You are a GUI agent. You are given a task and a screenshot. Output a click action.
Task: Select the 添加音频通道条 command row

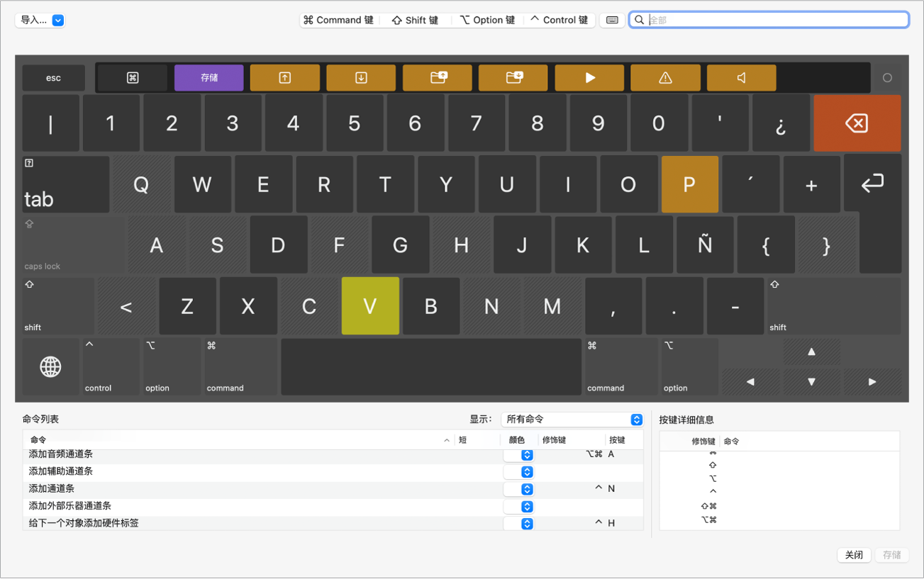click(x=333, y=455)
